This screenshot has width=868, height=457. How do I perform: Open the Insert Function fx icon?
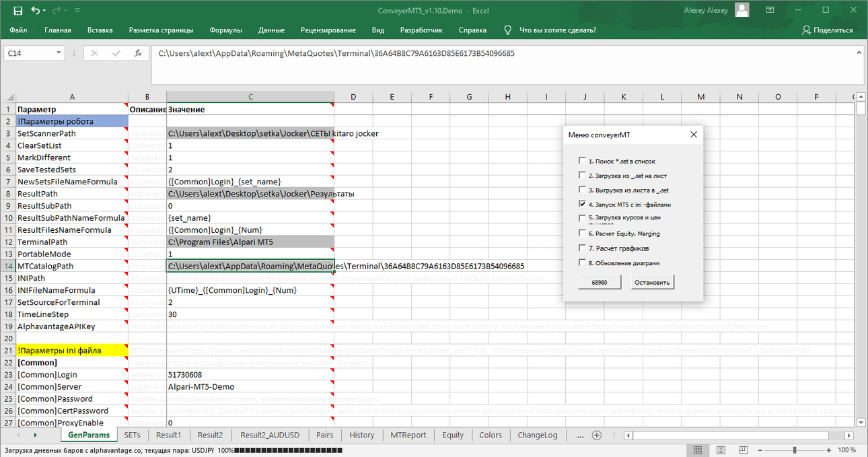(137, 53)
